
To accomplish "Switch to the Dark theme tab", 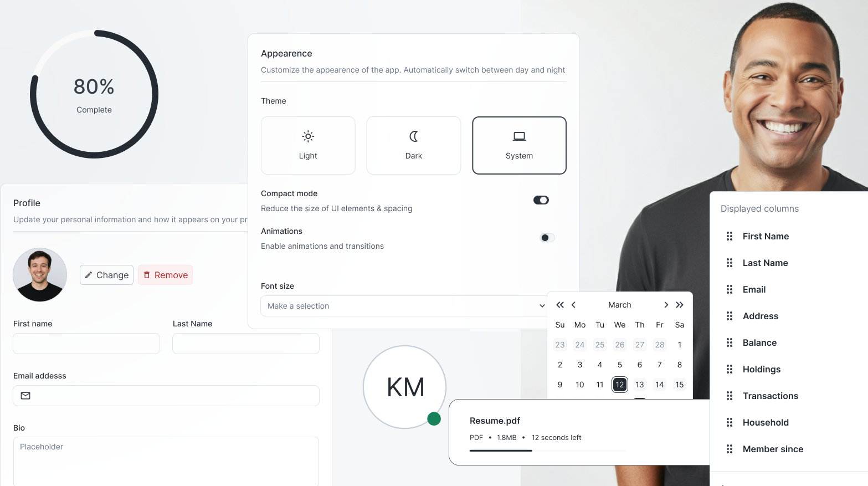I will [413, 145].
